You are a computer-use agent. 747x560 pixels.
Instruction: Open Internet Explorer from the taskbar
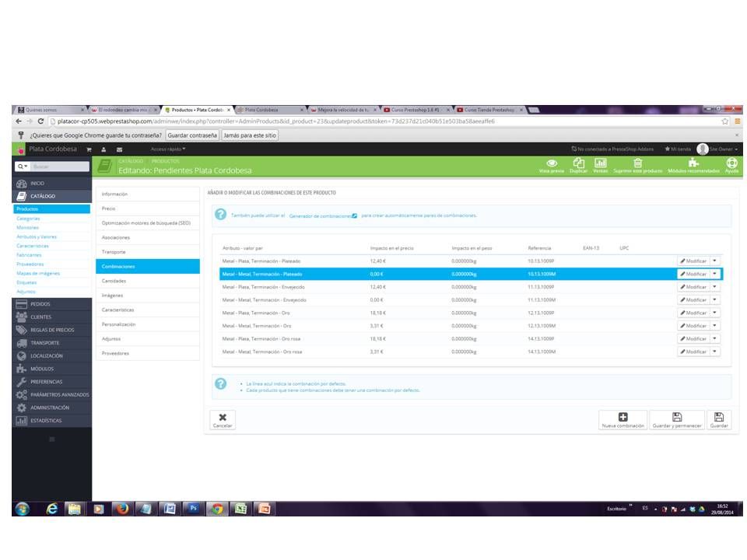point(51,509)
